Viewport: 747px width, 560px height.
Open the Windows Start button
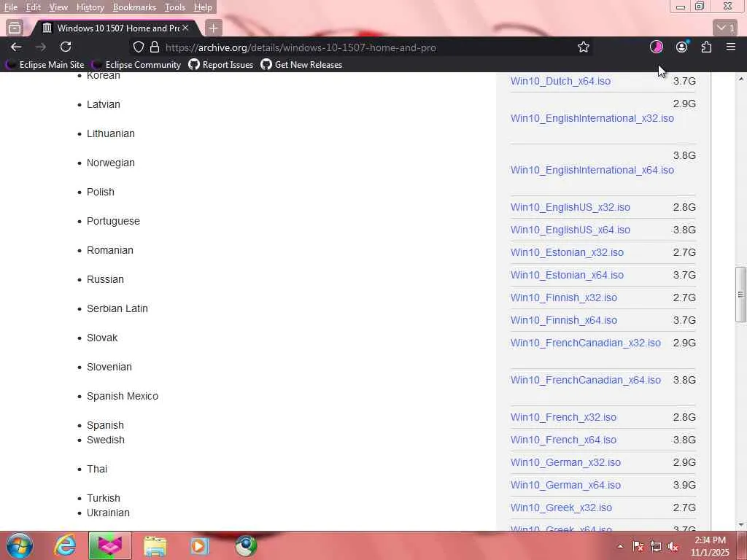point(20,545)
